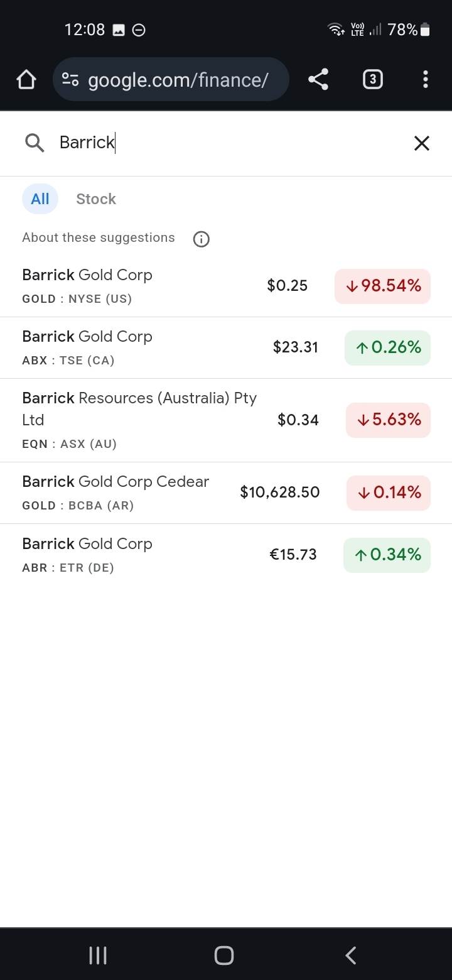
Task: Select the All filter tab
Action: 40,199
